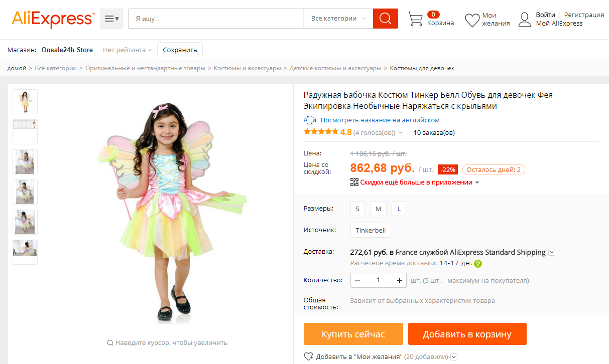Expand the store rating "Нет рейтинга" dropdown

128,50
